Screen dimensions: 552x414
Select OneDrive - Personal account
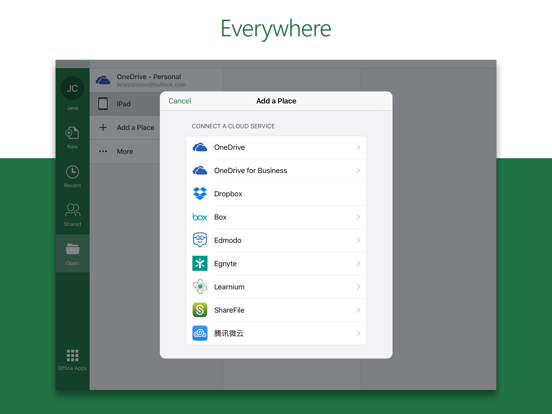[x=156, y=80]
